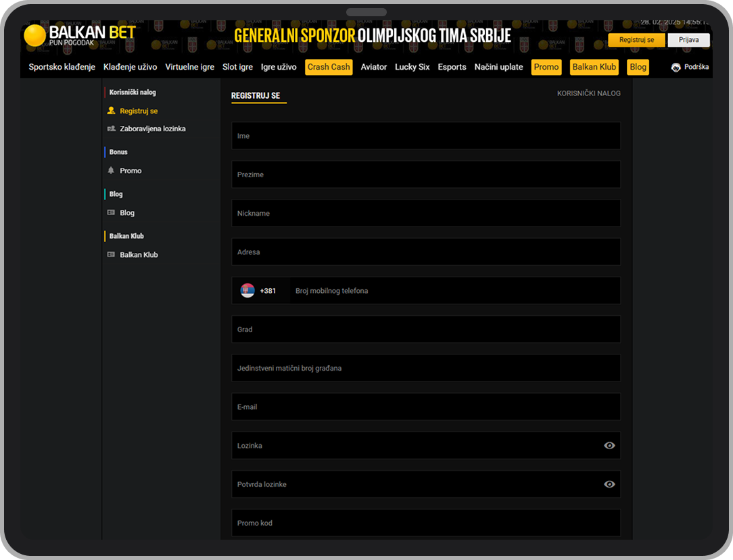Focus the Grad input field
This screenshot has width=733, height=560.
tap(426, 329)
